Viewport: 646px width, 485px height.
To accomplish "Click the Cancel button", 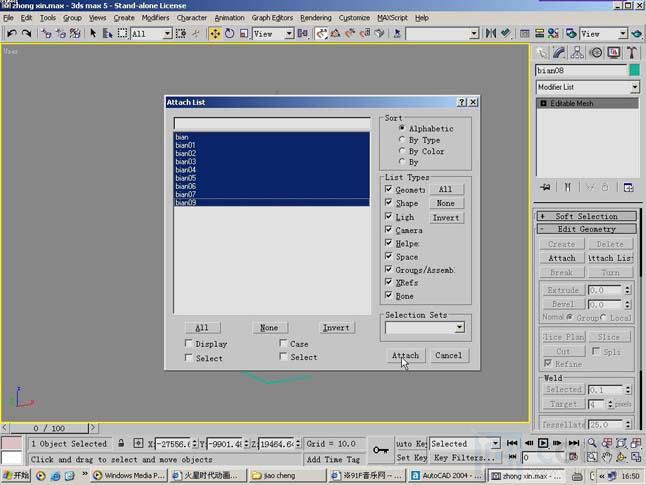I will (449, 355).
